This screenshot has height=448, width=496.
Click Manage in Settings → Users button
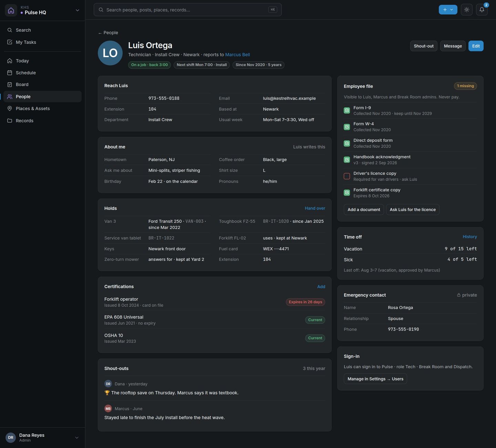pyautogui.click(x=375, y=379)
